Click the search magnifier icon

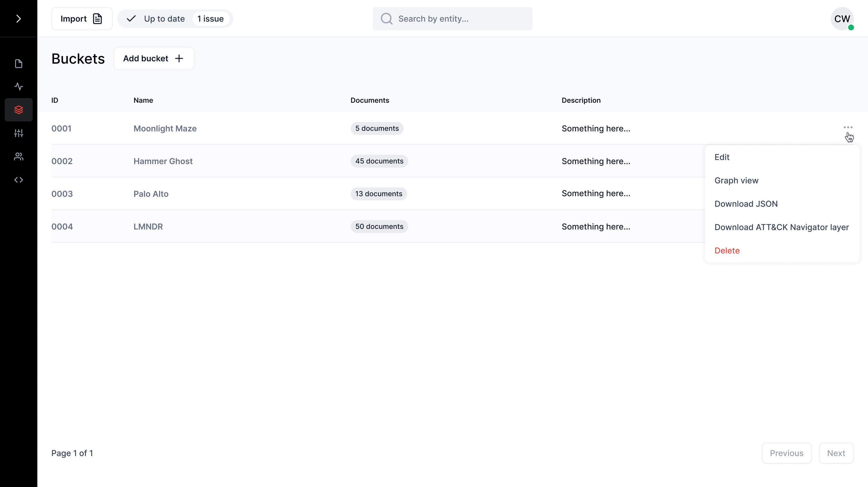387,19
